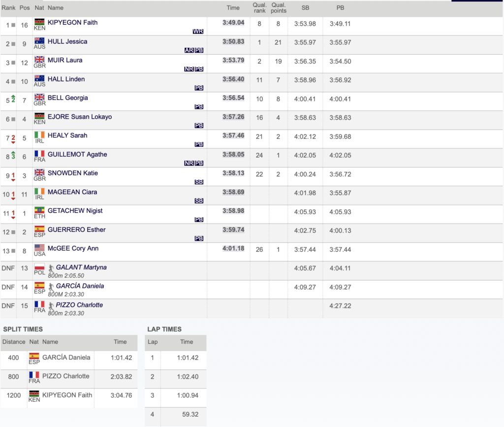Click the NR badge in Laura Muir's row
The height and width of the screenshot is (427, 504).
point(189,69)
